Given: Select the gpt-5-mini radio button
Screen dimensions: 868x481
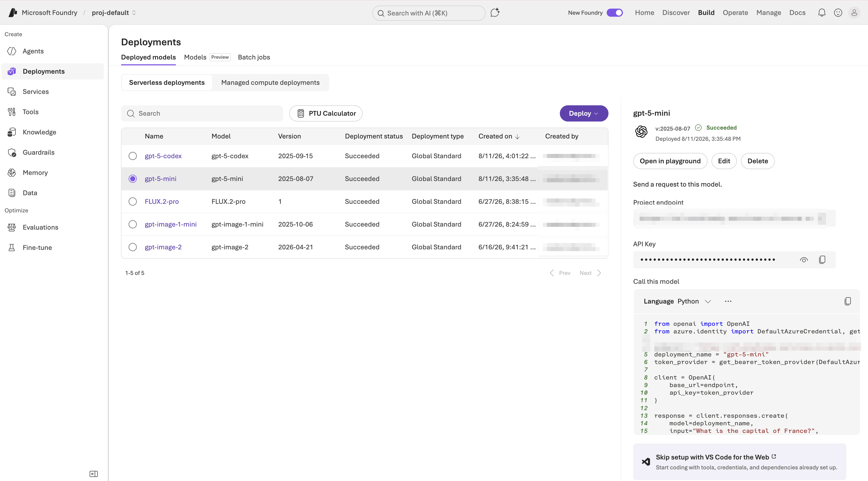Looking at the screenshot, I should point(133,179).
